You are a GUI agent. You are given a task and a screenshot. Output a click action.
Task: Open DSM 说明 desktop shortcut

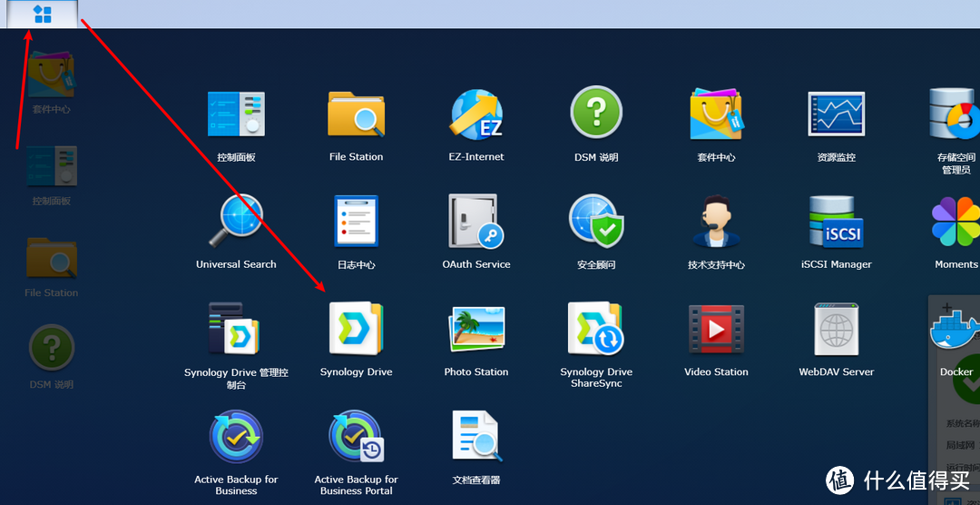pyautogui.click(x=51, y=347)
